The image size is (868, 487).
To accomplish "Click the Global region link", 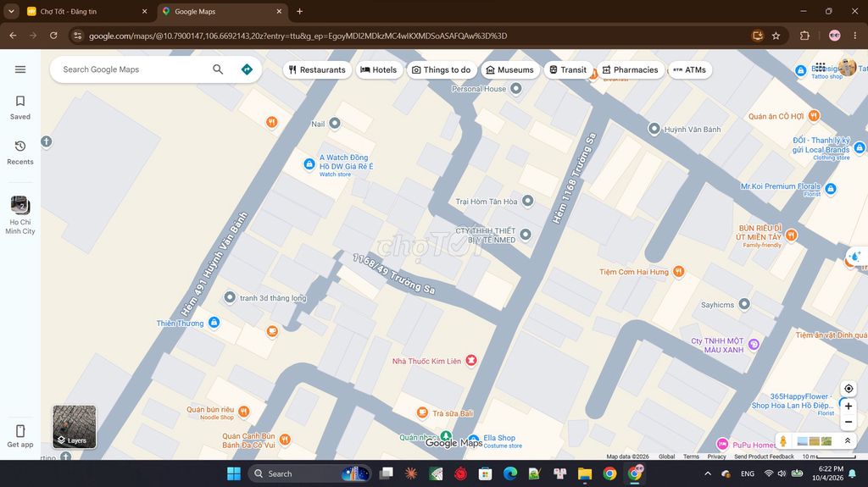I will [666, 457].
